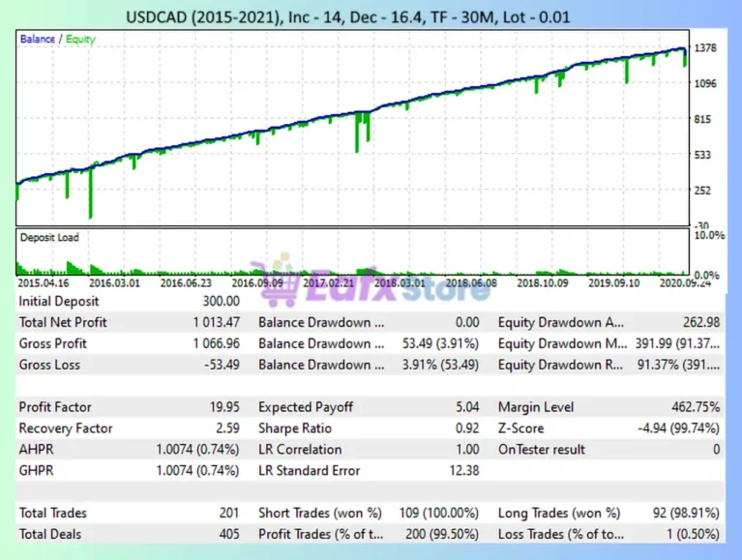Select the '262.98' equity drawdown value
The image size is (742, 560).
click(701, 323)
